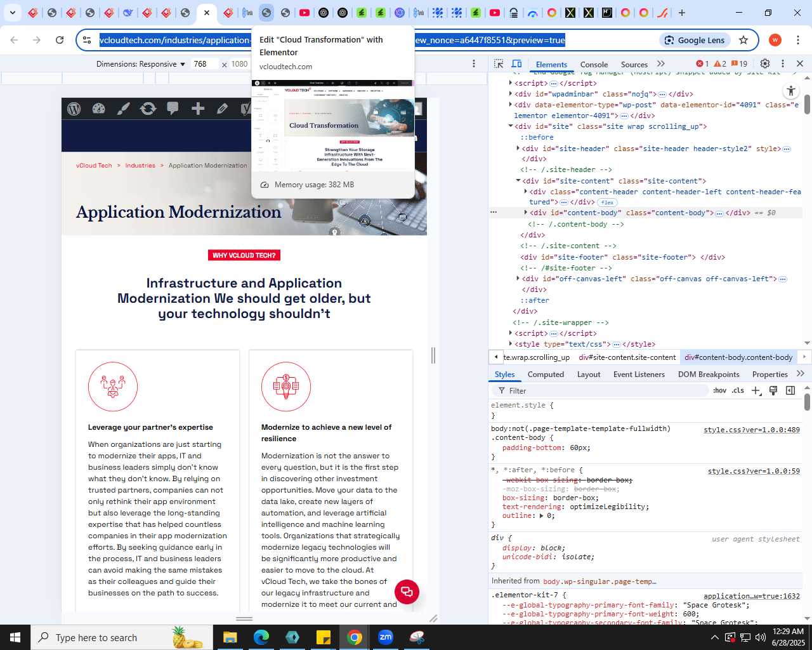Open the DOM Breakpoints tab
The width and height of the screenshot is (812, 650).
709,375
